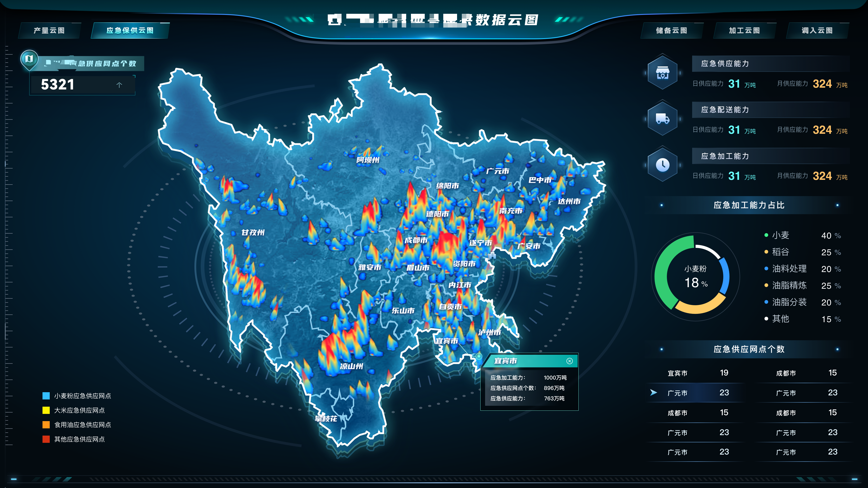Viewport: 868px width, 488px height.
Task: Open the 储备云图 view
Action: pyautogui.click(x=672, y=30)
